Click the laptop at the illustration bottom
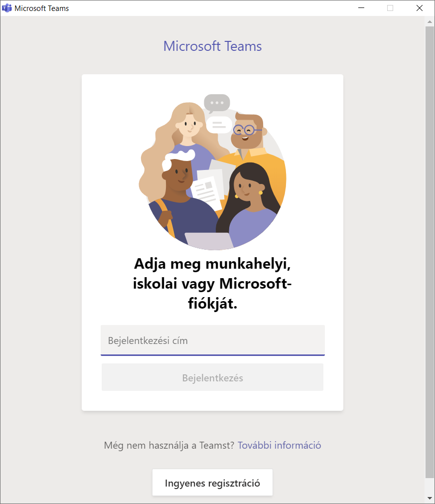This screenshot has width=435, height=504. (x=209, y=241)
